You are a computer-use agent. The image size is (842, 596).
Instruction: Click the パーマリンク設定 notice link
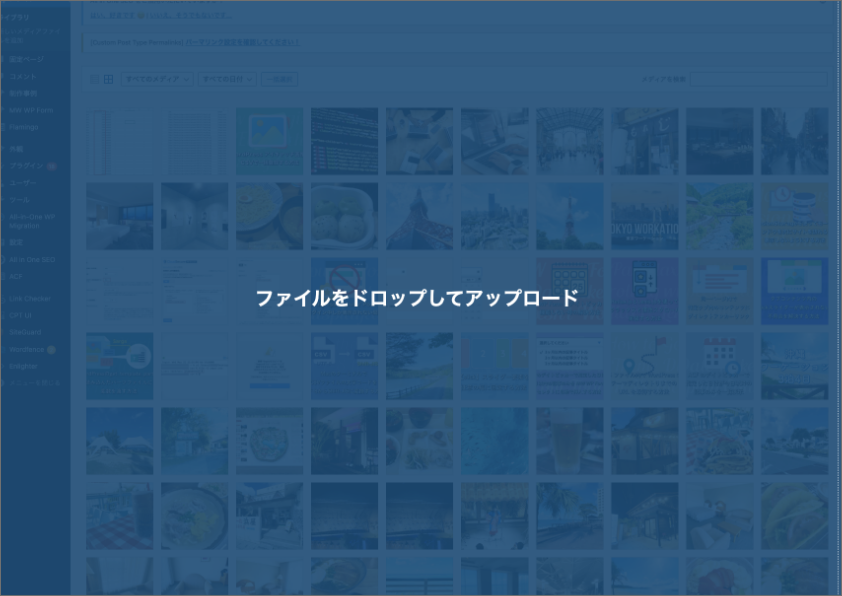(242, 43)
